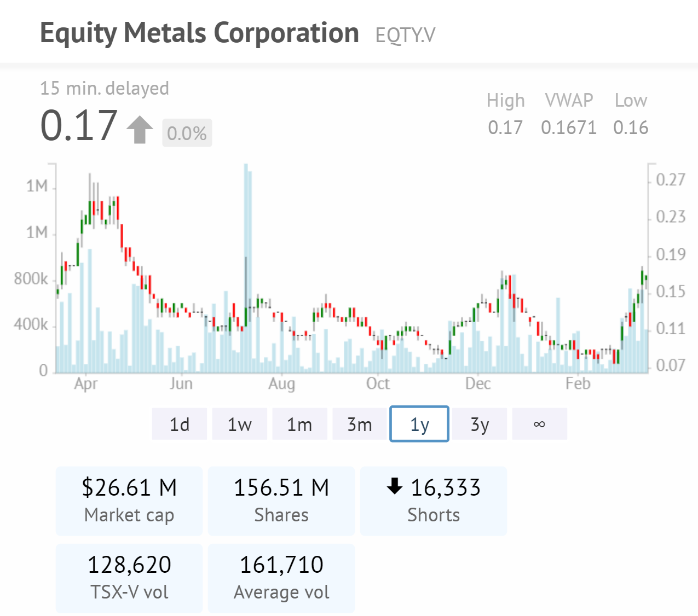This screenshot has width=698, height=616.
Task: Click the EQTY.V ticker symbol
Action: pos(406,36)
